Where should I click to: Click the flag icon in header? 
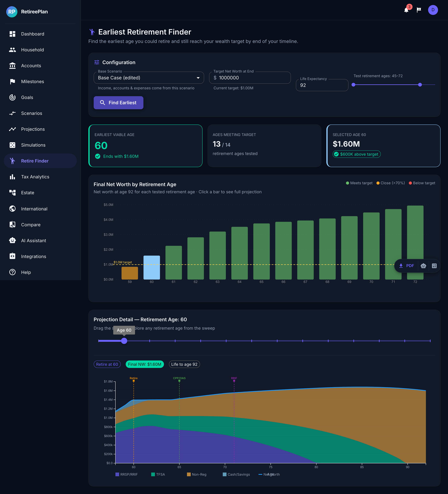pos(419,10)
